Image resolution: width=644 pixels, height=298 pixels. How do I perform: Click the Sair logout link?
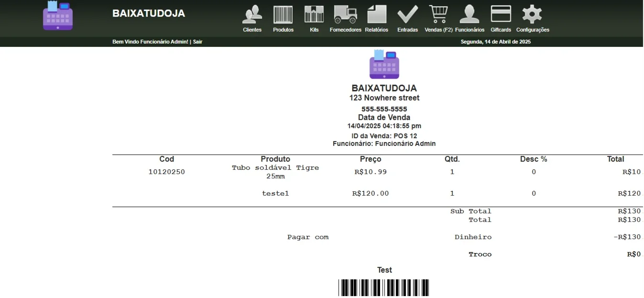[197, 42]
